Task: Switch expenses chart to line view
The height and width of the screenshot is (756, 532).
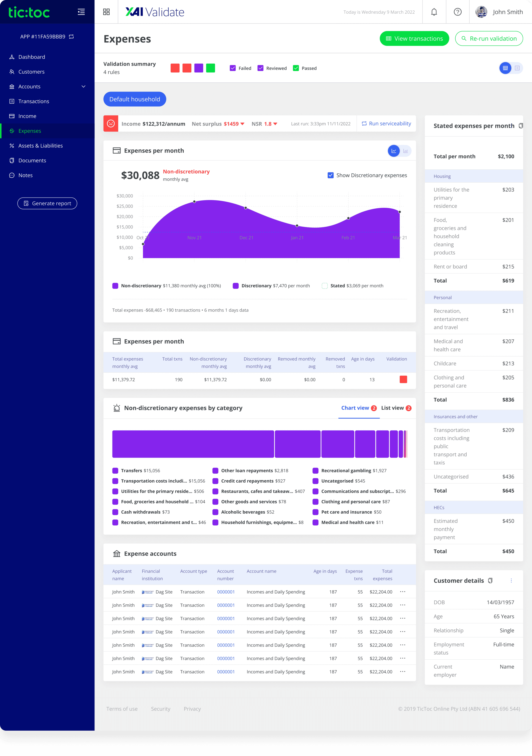Action: 394,151
